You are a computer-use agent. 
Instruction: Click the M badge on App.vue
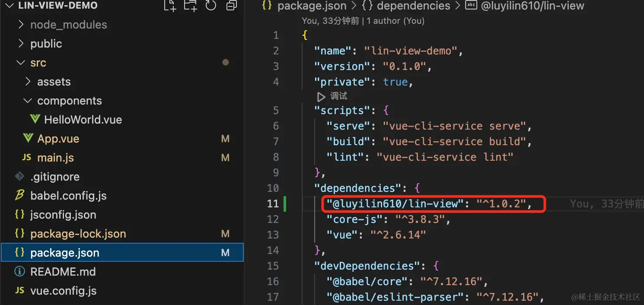pyautogui.click(x=225, y=139)
